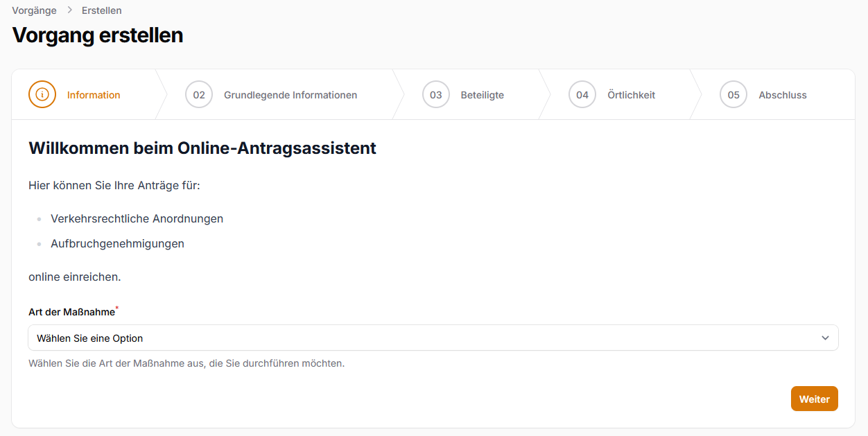Click the Information step info icon
The image size is (868, 436).
42,94
